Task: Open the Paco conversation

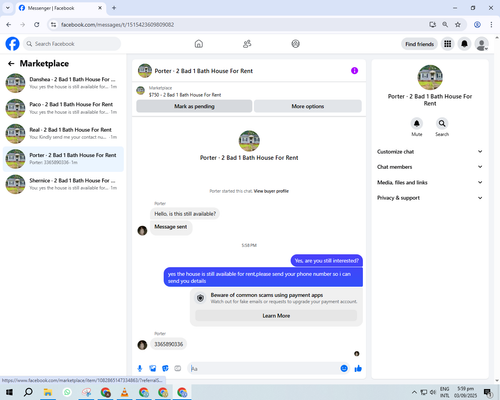Action: click(63, 108)
